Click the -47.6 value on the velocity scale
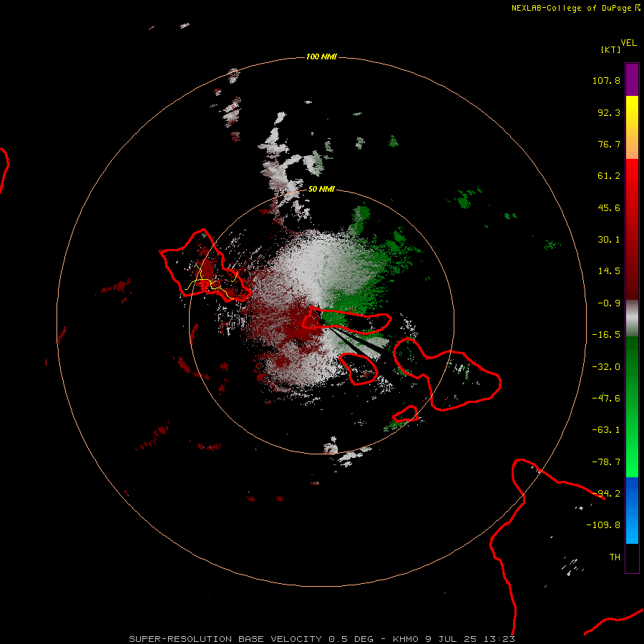The height and width of the screenshot is (644, 644). click(x=606, y=399)
